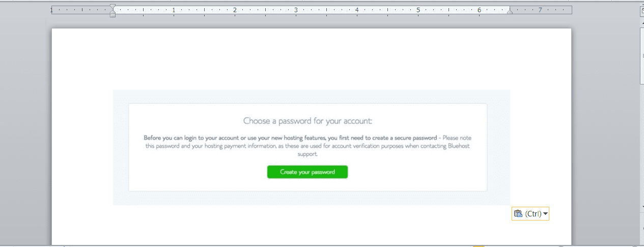644x247 pixels.
Task: Select the pasted Bluehost screenshot image
Action: tap(311, 147)
